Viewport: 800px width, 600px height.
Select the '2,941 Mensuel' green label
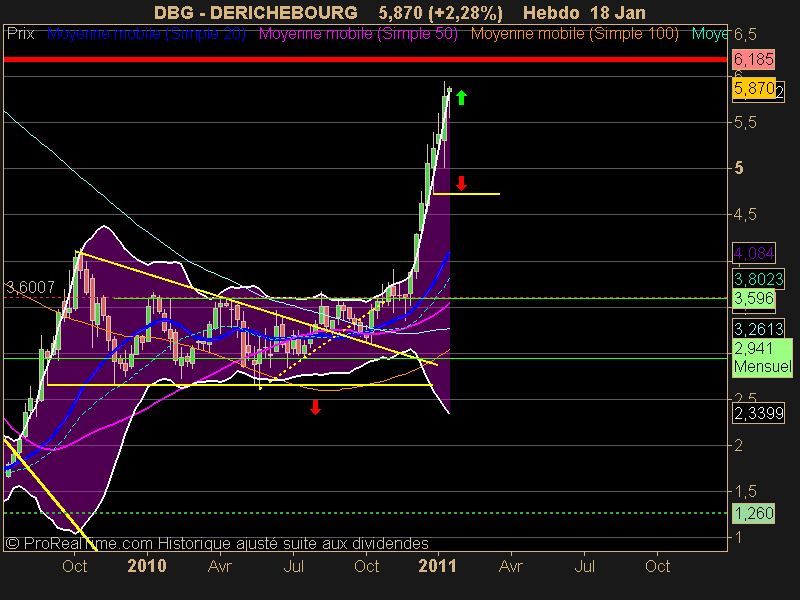coord(762,358)
